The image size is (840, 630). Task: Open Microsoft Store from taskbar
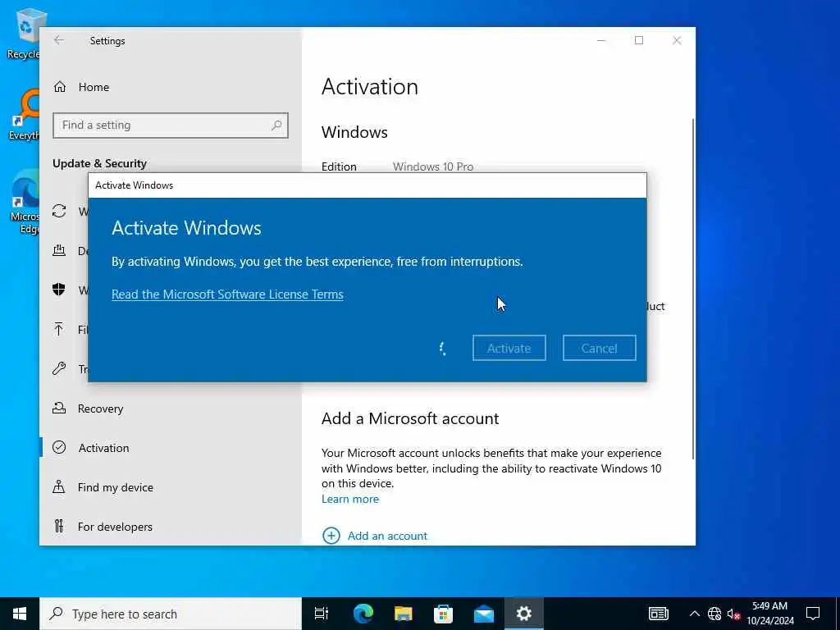[x=443, y=614]
